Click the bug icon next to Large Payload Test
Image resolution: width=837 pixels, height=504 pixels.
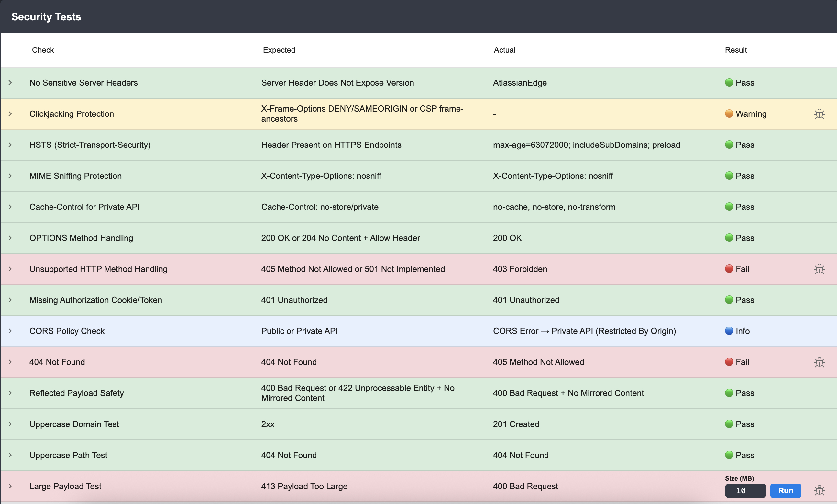[x=820, y=490]
